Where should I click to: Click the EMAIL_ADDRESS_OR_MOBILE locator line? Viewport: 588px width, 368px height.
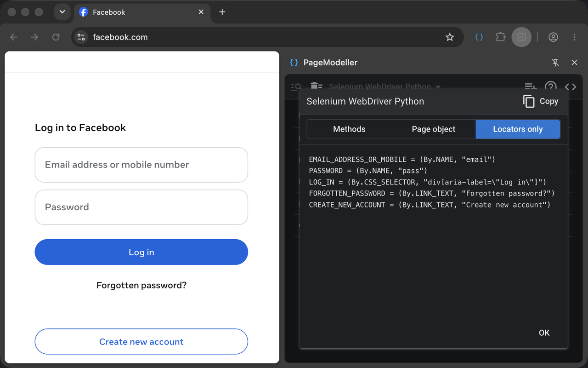pyautogui.click(x=402, y=160)
